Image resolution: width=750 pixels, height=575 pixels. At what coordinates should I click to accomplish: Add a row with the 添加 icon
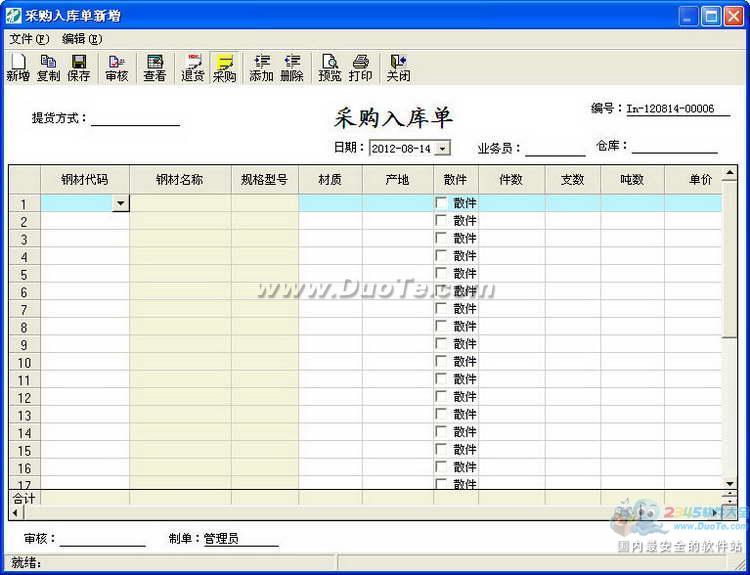[x=261, y=68]
